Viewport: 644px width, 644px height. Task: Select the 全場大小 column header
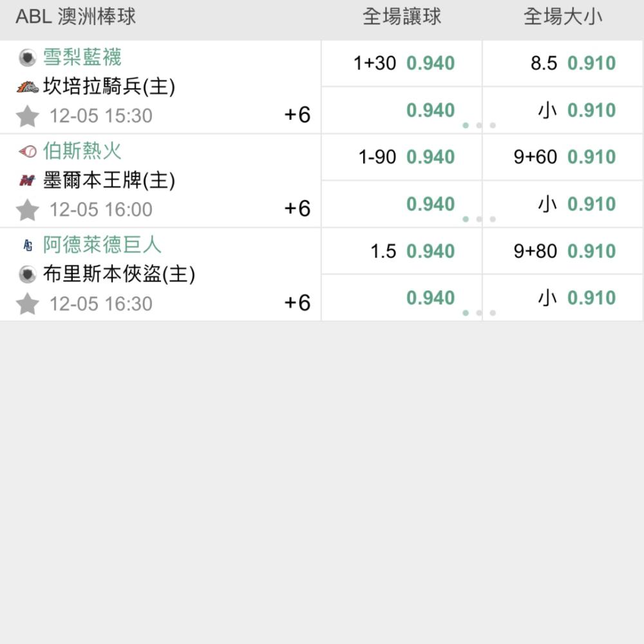coord(563,17)
